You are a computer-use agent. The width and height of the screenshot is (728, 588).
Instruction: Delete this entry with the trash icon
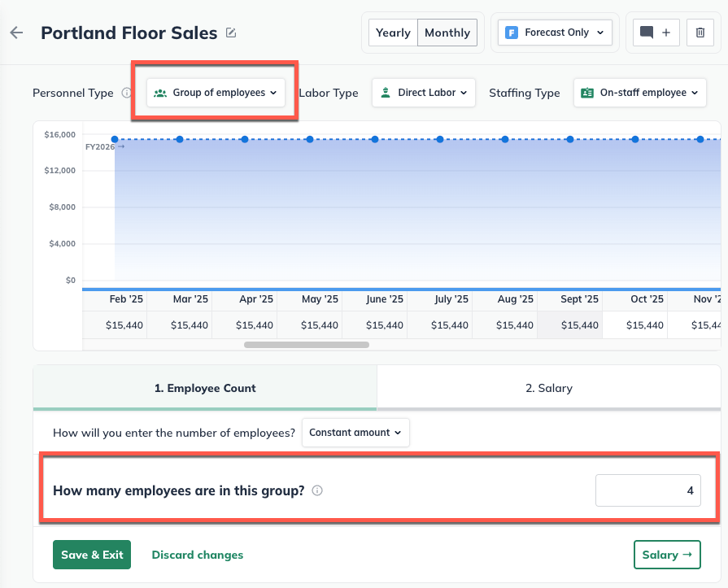700,33
